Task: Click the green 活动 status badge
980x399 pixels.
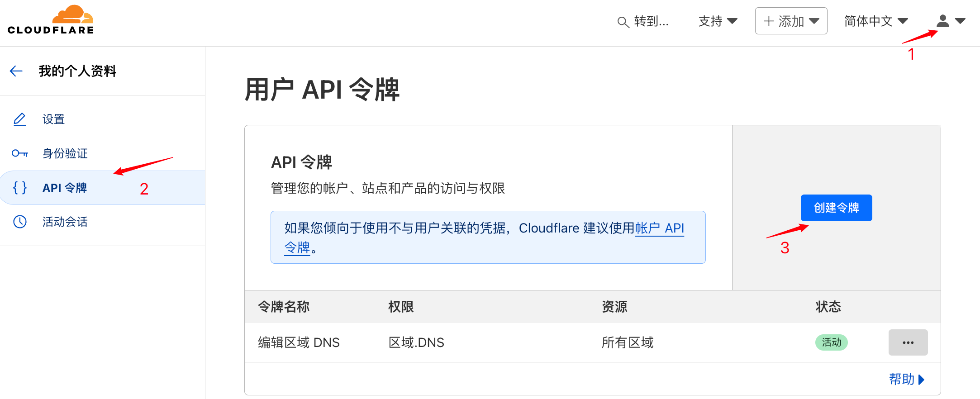Action: (832, 342)
